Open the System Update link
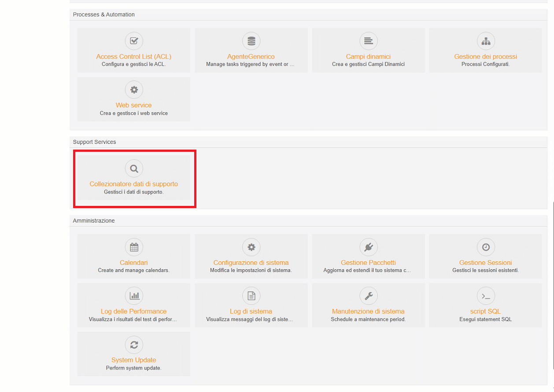This screenshot has width=554, height=392. click(x=134, y=361)
